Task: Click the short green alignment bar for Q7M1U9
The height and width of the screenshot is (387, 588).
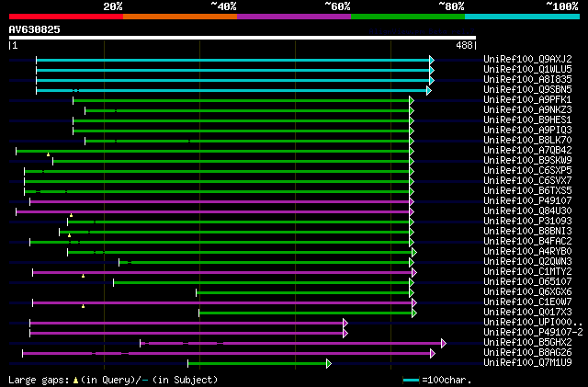Action: click(257, 364)
